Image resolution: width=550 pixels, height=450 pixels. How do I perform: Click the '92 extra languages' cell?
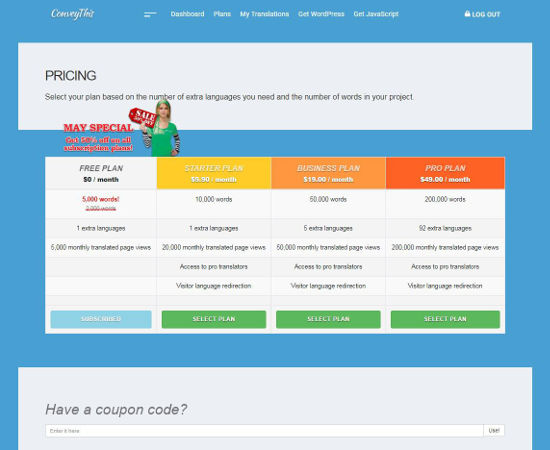[445, 228]
